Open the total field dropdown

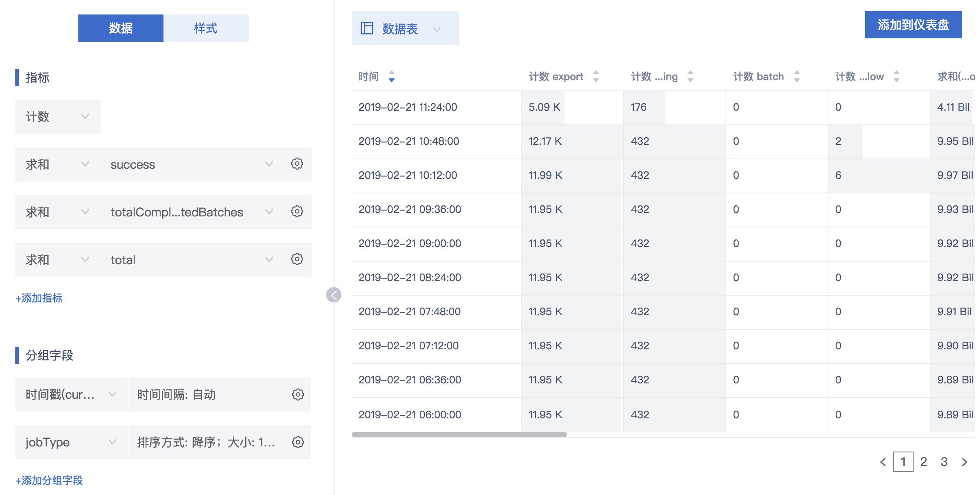(192, 260)
